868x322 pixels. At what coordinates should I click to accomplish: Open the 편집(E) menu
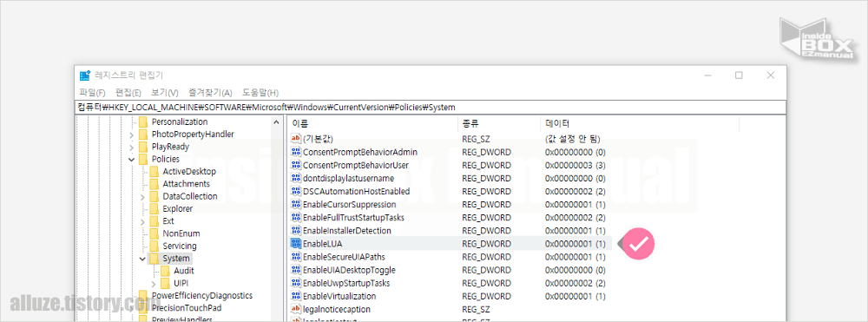click(x=128, y=92)
